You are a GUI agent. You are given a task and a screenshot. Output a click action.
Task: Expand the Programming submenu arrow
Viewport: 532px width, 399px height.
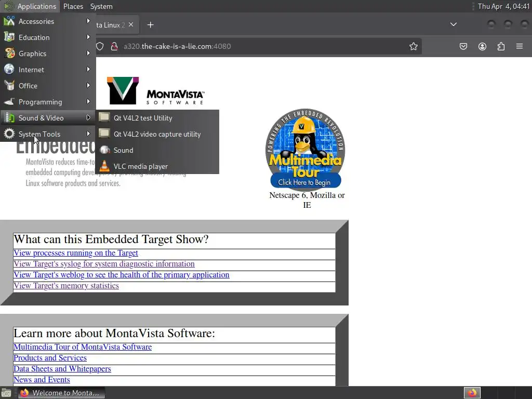pos(88,101)
